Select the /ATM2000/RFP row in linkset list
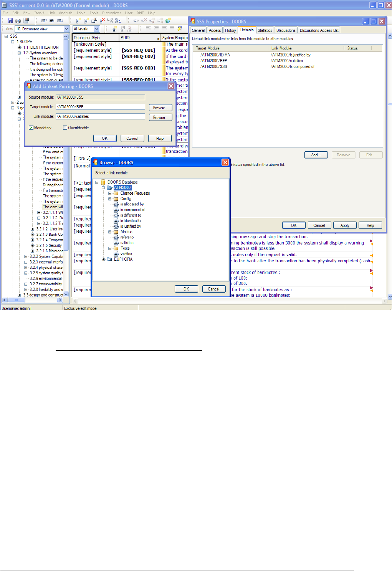Screen dimensions: 392x571 (x=287, y=61)
